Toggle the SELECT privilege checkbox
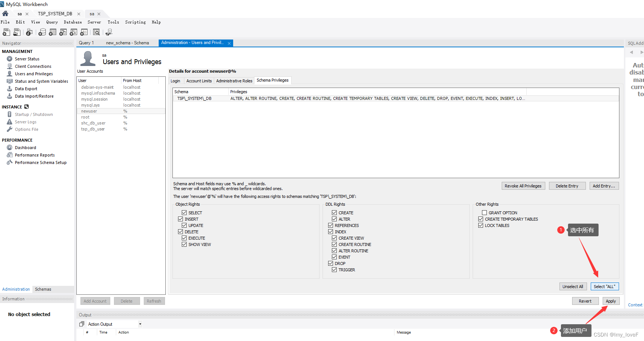 click(x=184, y=213)
